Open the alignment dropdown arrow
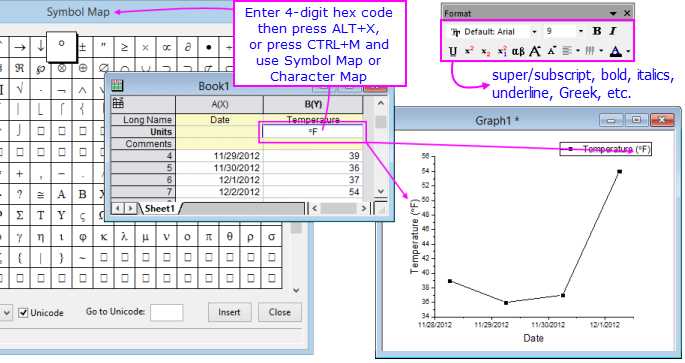This screenshot has width=685, height=363. pos(578,51)
